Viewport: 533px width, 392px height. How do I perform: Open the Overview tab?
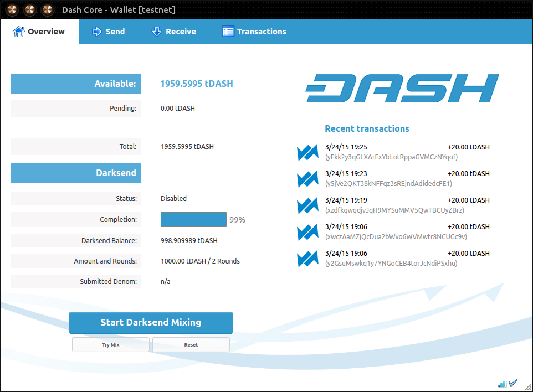pyautogui.click(x=39, y=32)
